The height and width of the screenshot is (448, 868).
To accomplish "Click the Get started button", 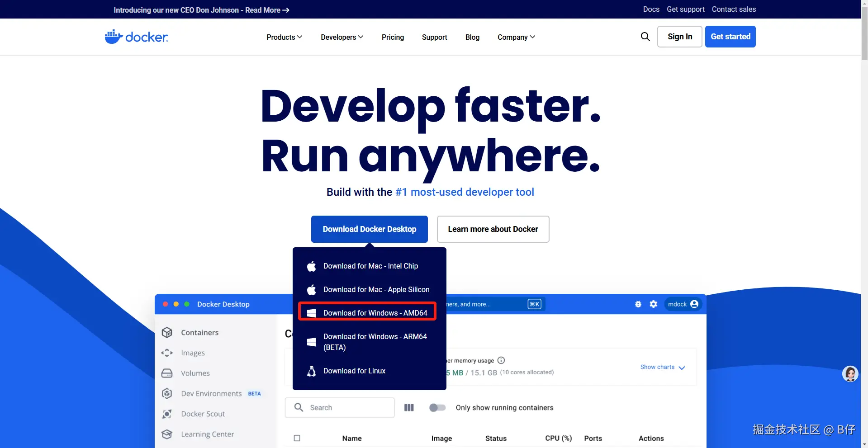I will click(730, 37).
